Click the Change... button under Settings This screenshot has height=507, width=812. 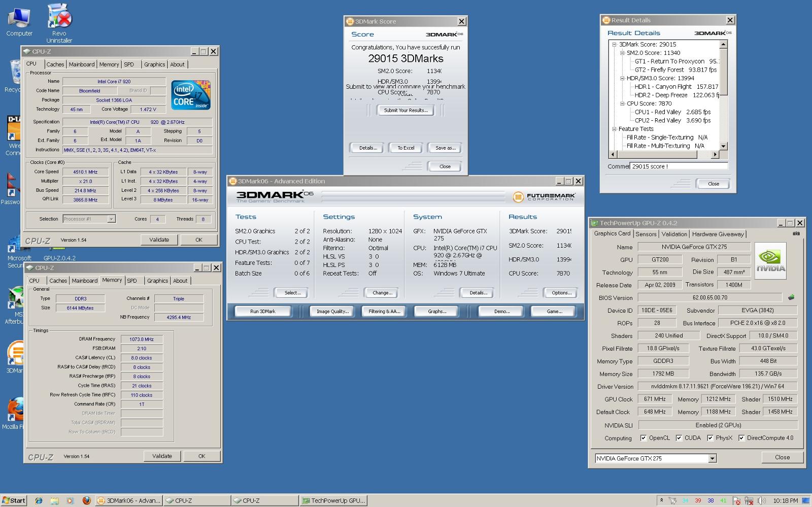point(382,293)
